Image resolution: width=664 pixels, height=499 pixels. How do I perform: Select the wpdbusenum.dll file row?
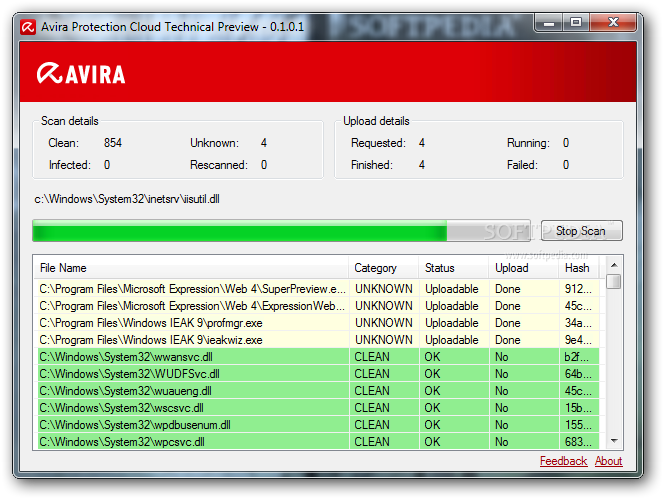click(318, 424)
